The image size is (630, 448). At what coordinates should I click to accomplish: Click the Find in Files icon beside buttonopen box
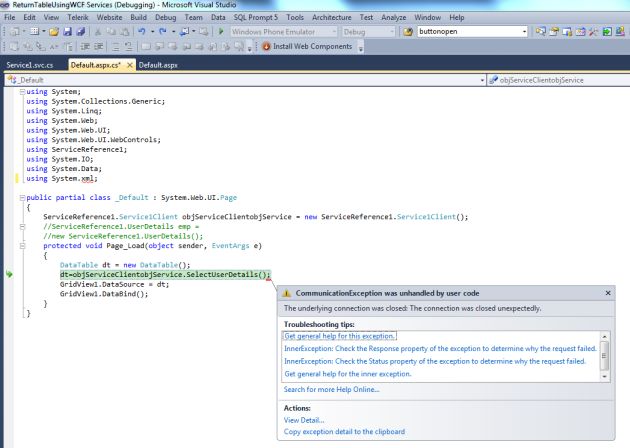tap(408, 32)
